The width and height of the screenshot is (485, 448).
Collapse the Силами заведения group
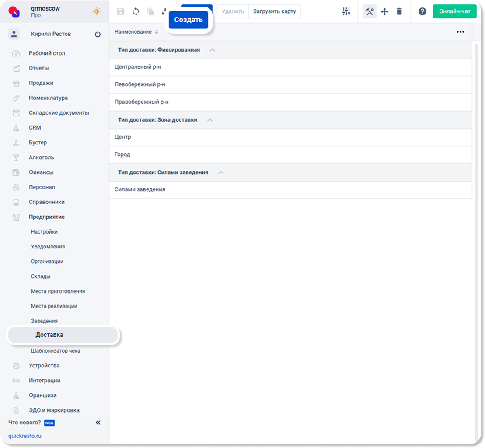coord(221,172)
